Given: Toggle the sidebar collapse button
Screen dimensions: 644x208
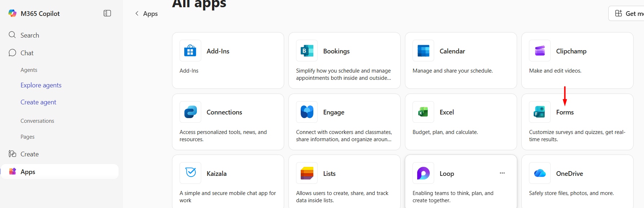Looking at the screenshot, I should (x=107, y=13).
